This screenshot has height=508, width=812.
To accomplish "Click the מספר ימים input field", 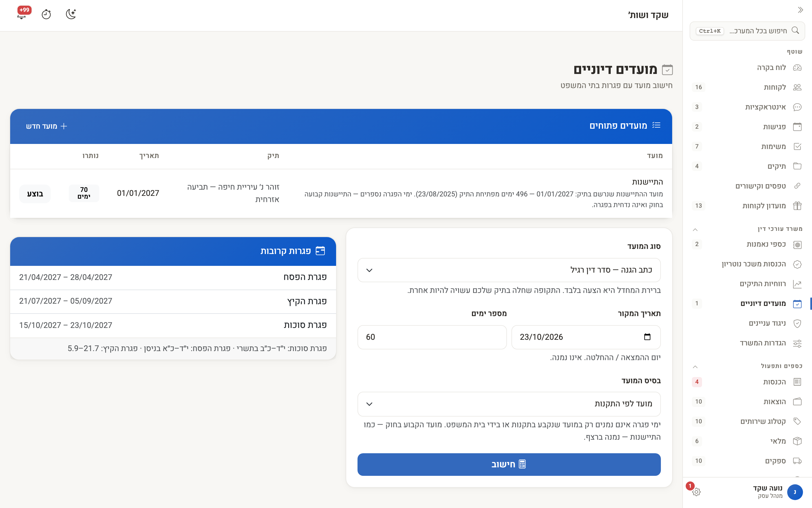I will [432, 337].
